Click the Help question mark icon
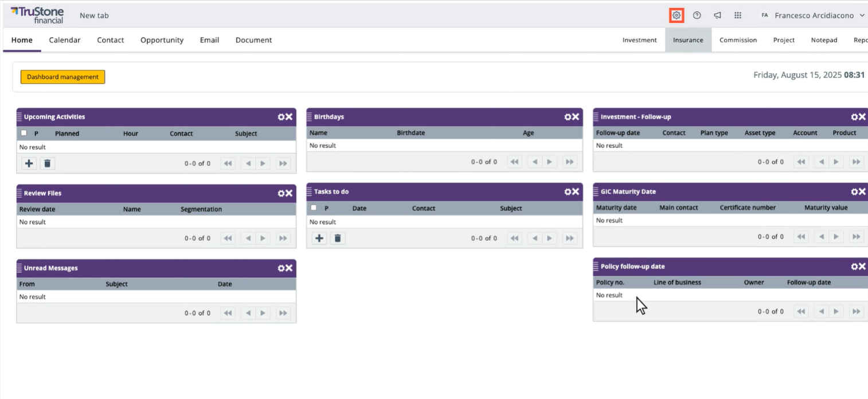Image resolution: width=868 pixels, height=399 pixels. (x=697, y=15)
